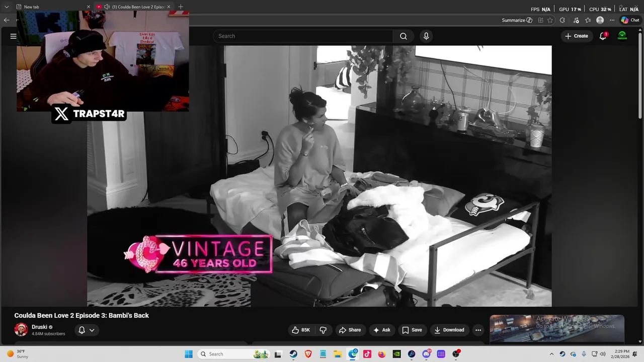Viewport: 644px width, 362px height.
Task: Click in the YouTube search field
Action: [x=303, y=36]
